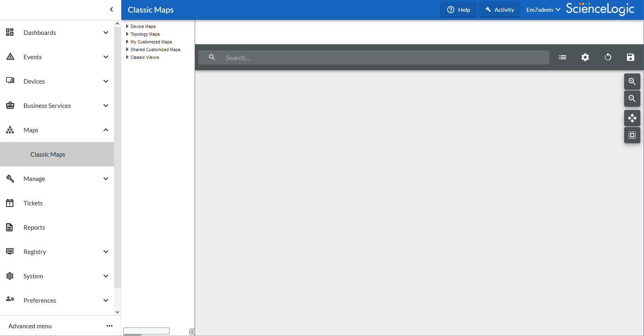This screenshot has width=644, height=336.
Task: Click the refresh rotate icon in toolbar
Action: (x=608, y=57)
